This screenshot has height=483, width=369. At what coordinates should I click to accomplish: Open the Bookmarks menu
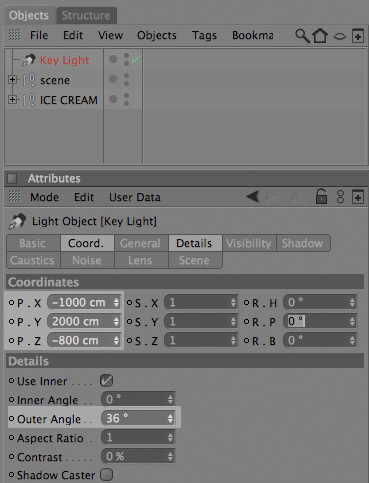coord(253,35)
